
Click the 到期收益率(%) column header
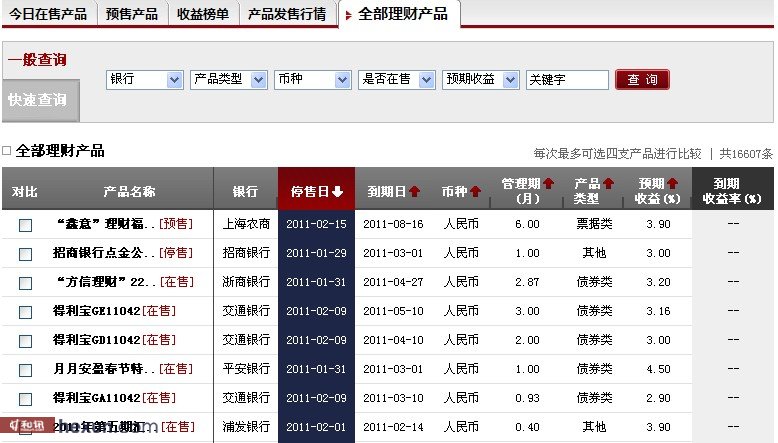(x=732, y=191)
